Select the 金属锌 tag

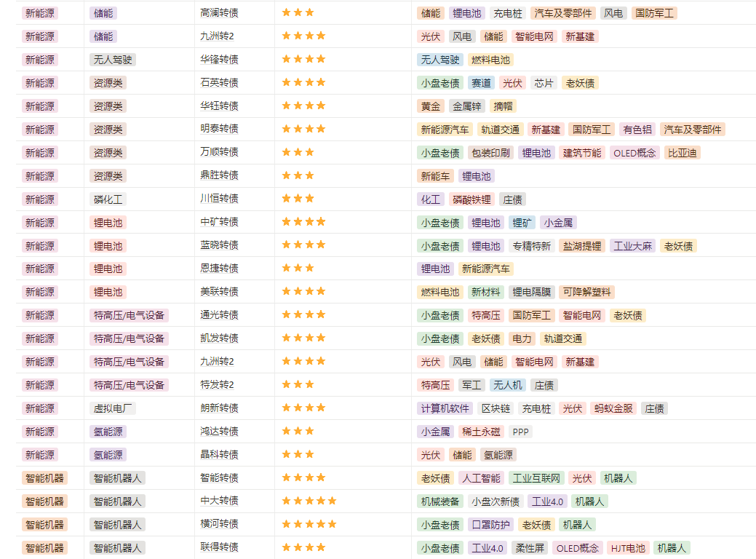[466, 106]
